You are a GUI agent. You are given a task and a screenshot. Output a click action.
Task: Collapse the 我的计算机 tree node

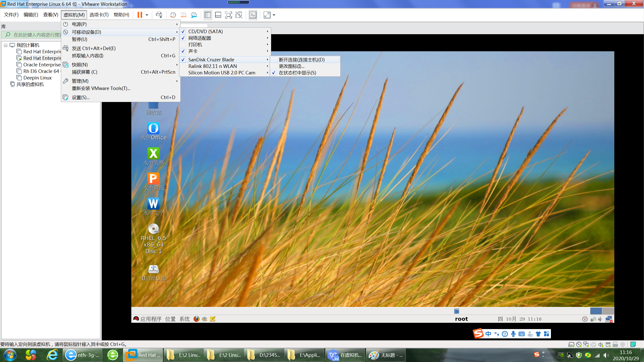(6, 45)
